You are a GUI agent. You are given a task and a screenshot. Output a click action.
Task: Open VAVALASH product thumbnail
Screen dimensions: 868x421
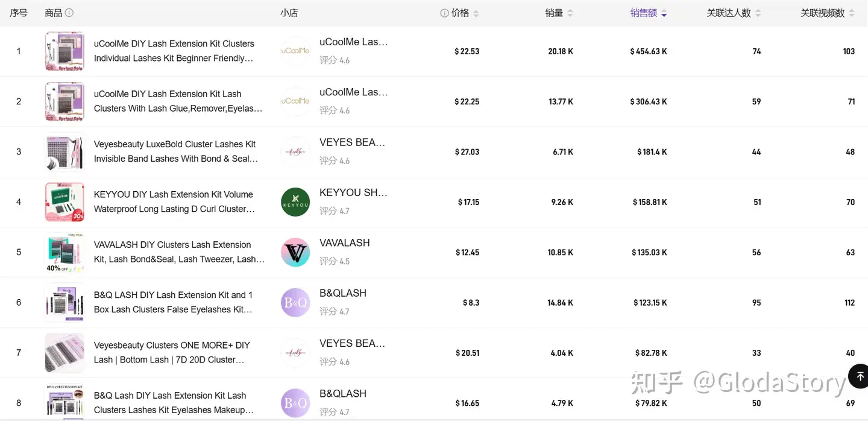(64, 252)
